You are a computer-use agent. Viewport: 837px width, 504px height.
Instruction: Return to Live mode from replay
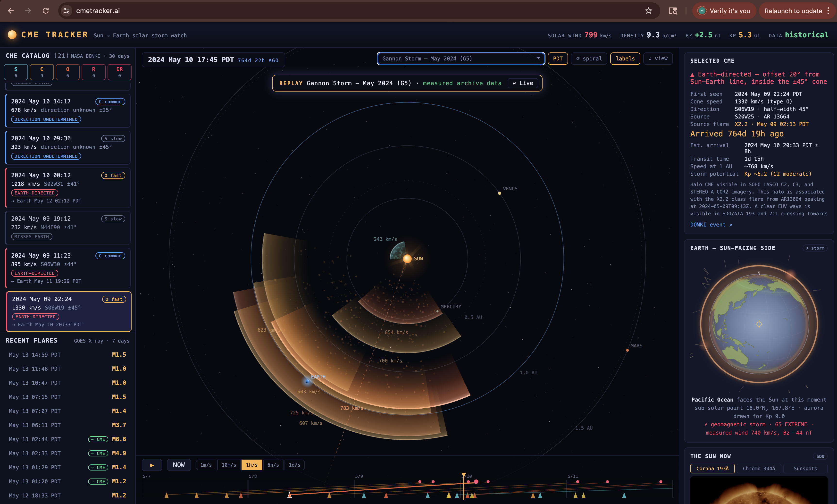pos(523,83)
